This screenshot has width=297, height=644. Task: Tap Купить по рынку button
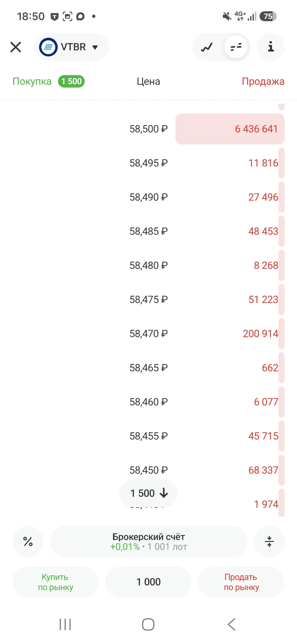[56, 582]
